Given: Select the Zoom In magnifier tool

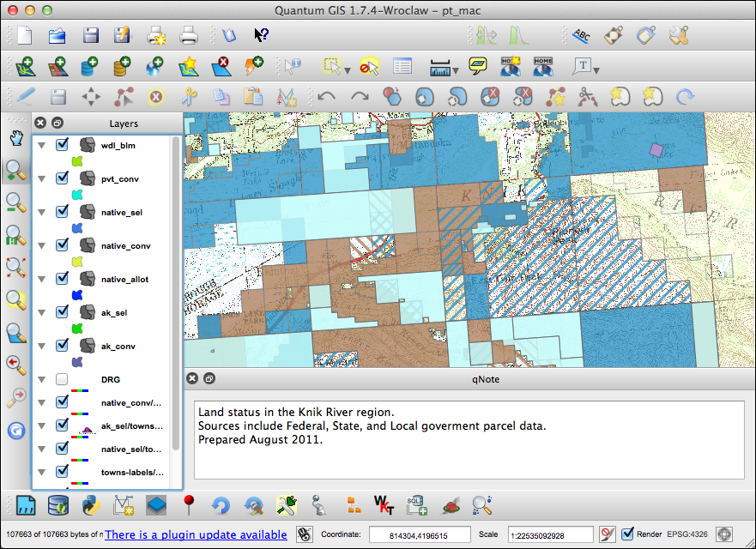Looking at the screenshot, I should (16, 171).
